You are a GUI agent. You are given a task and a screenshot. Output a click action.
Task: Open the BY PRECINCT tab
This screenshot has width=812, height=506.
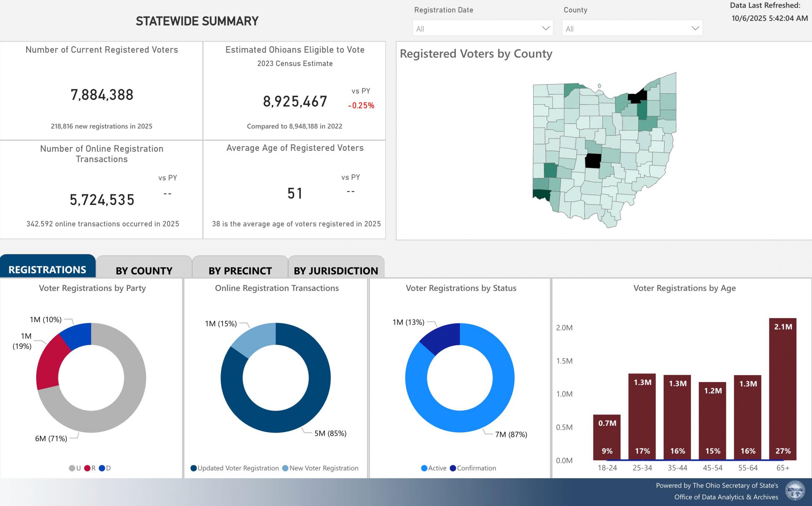tap(240, 270)
